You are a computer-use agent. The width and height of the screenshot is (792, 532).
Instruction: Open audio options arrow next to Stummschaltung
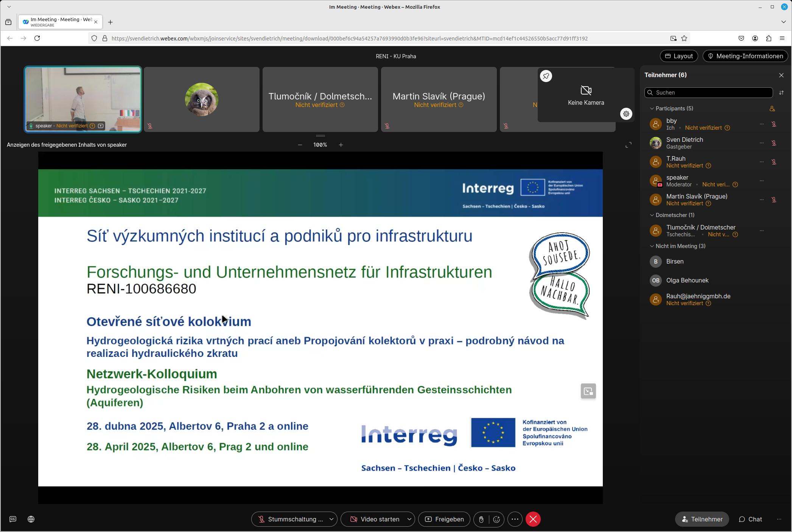point(331,519)
